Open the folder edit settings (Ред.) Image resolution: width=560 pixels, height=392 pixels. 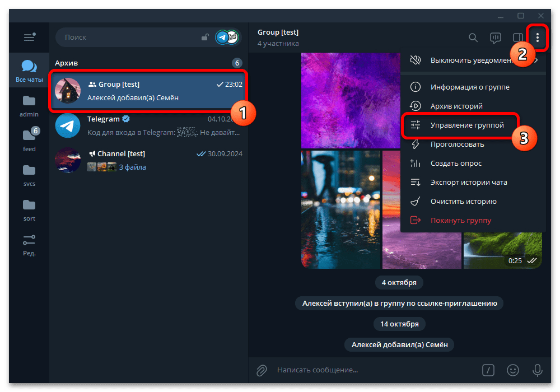29,245
